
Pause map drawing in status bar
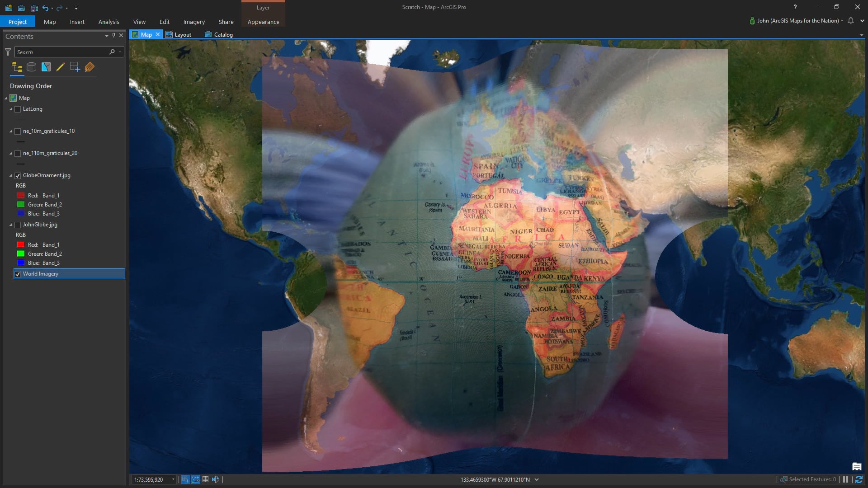845,479
